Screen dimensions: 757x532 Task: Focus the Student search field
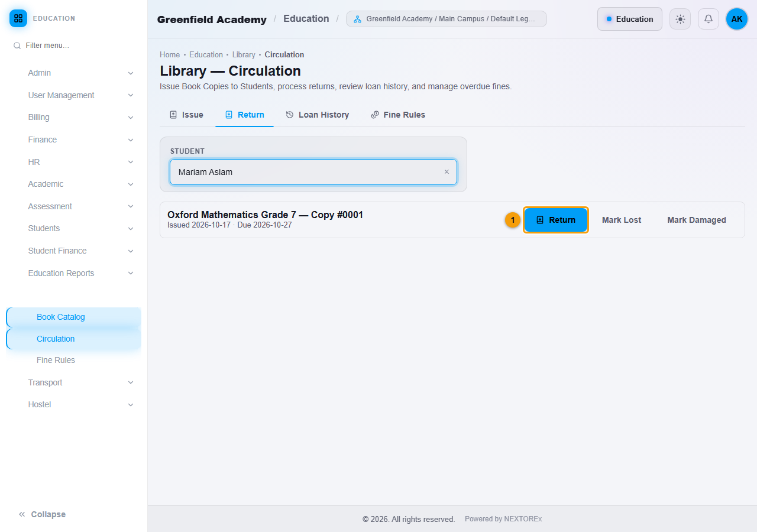click(313, 172)
